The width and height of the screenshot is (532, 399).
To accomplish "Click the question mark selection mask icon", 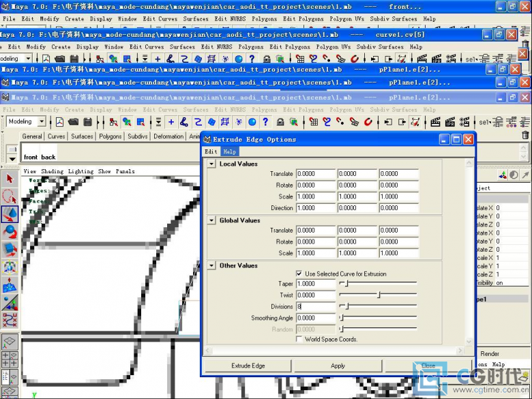I will click(265, 122).
